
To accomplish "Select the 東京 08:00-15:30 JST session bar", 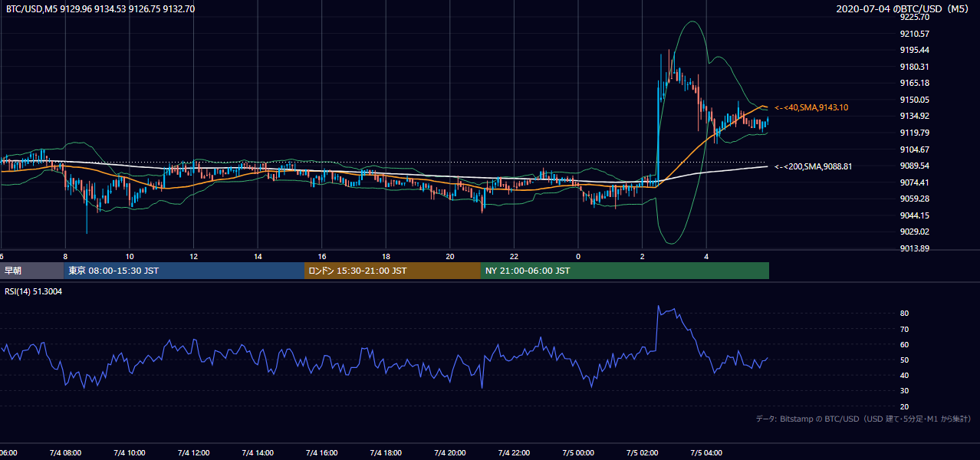I will click(x=184, y=271).
